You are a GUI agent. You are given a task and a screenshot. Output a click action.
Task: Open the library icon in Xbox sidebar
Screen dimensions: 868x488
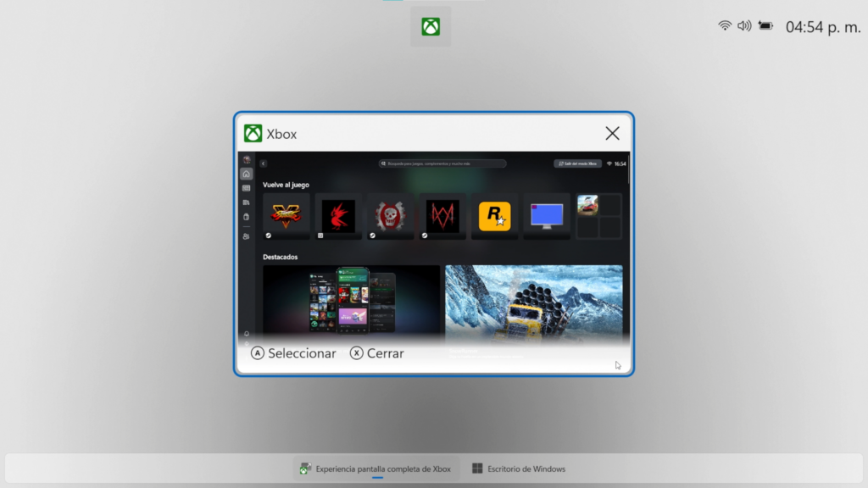tap(247, 202)
